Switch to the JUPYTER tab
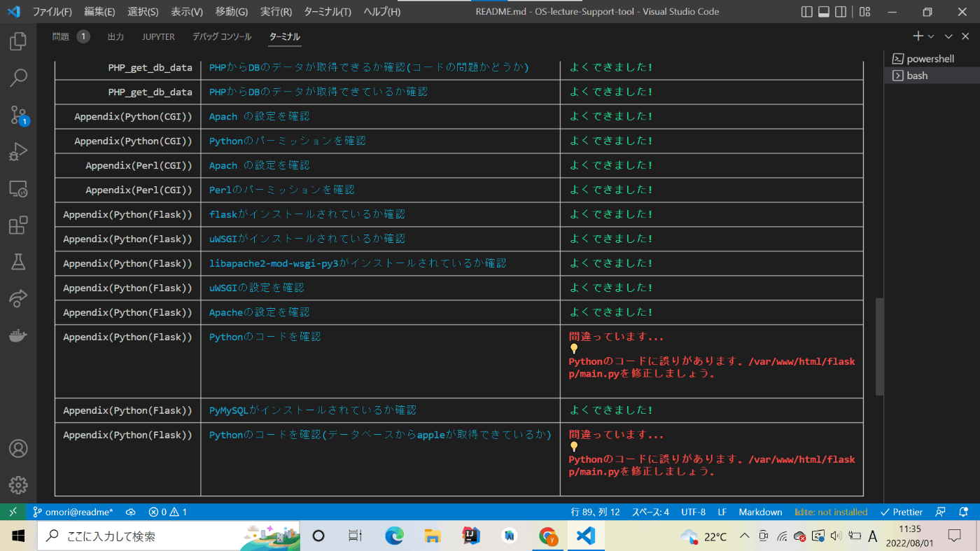The width and height of the screenshot is (980, 551). [x=158, y=36]
